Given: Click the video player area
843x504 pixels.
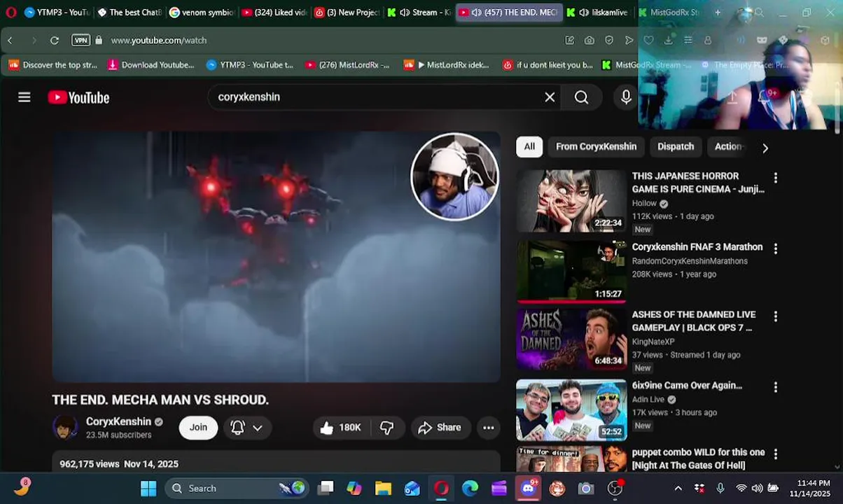Looking at the screenshot, I should point(276,256).
